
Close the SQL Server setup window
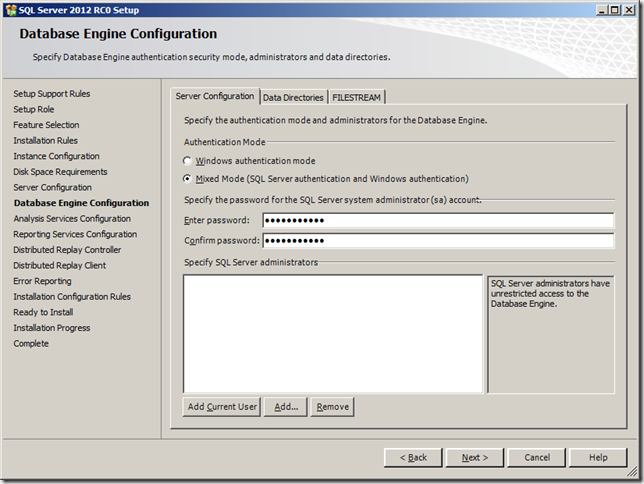629,10
